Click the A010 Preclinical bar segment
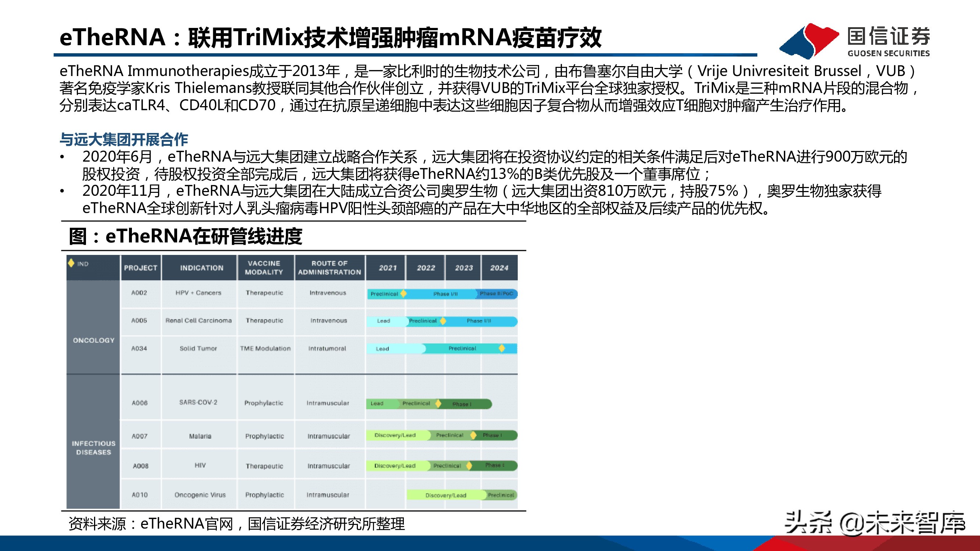The image size is (980, 551). [501, 495]
